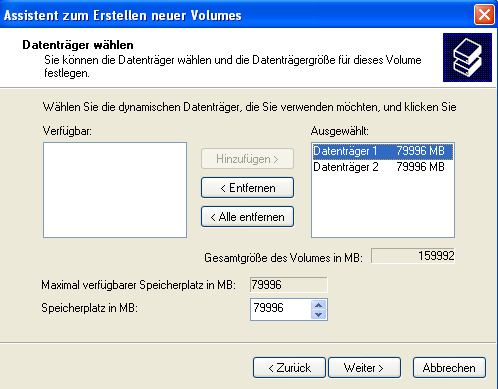Viewport: 498px width, 389px height.
Task: Close the new volume wizard window
Action: point(484,15)
